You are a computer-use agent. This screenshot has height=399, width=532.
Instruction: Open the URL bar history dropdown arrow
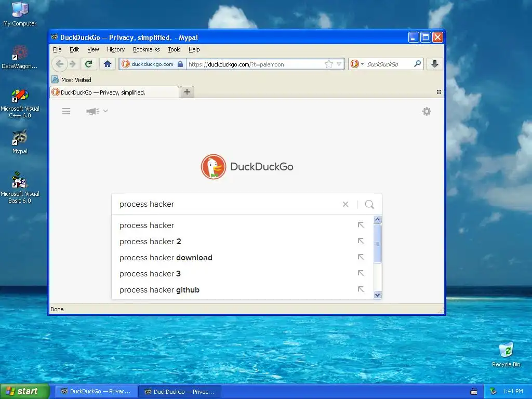pos(339,64)
